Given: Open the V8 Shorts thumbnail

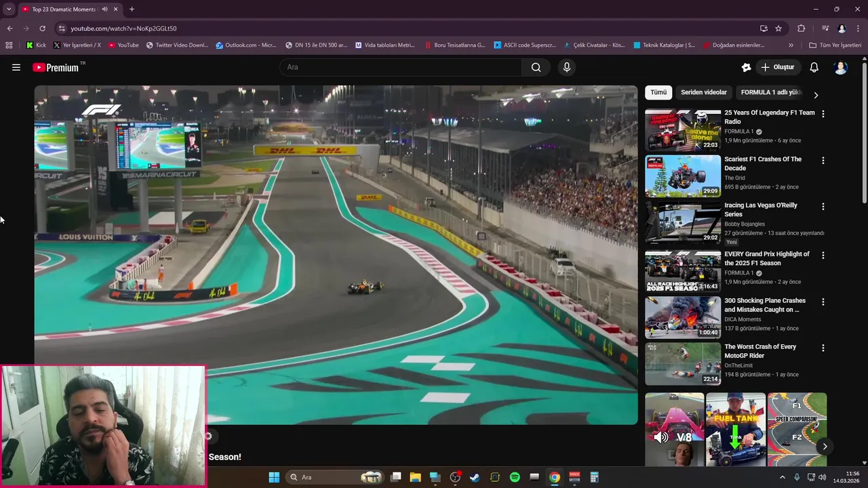Looking at the screenshot, I should point(674,429).
